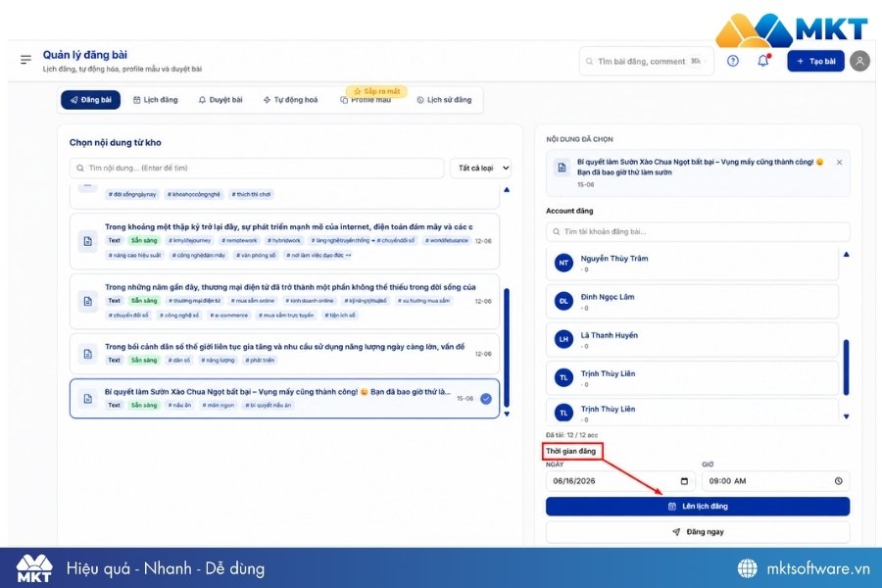Select account Đinh Ngọc Lâm

point(692,301)
